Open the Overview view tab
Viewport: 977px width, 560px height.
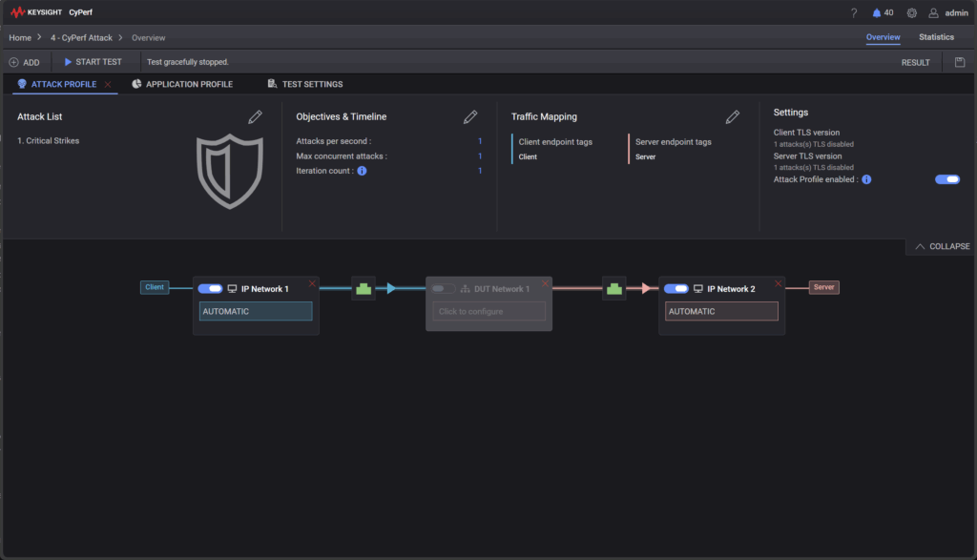pos(883,37)
